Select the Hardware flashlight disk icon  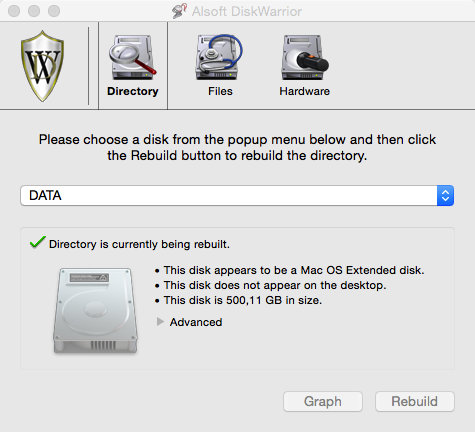[x=305, y=57]
